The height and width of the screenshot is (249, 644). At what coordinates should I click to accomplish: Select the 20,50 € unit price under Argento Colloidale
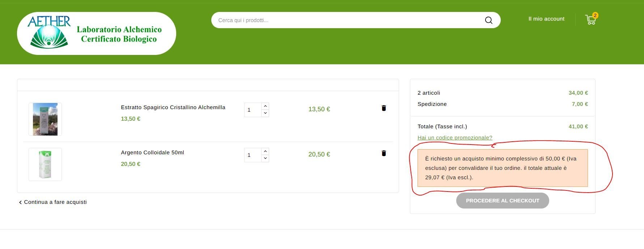click(x=131, y=164)
